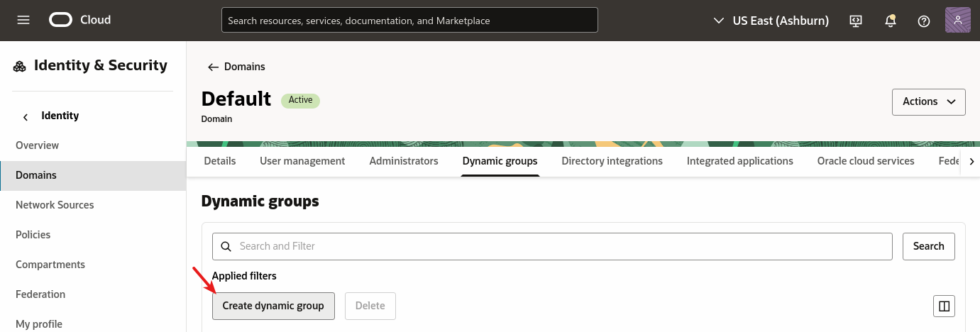980x332 pixels.
Task: Select Domains in the sidebar
Action: coord(93,175)
